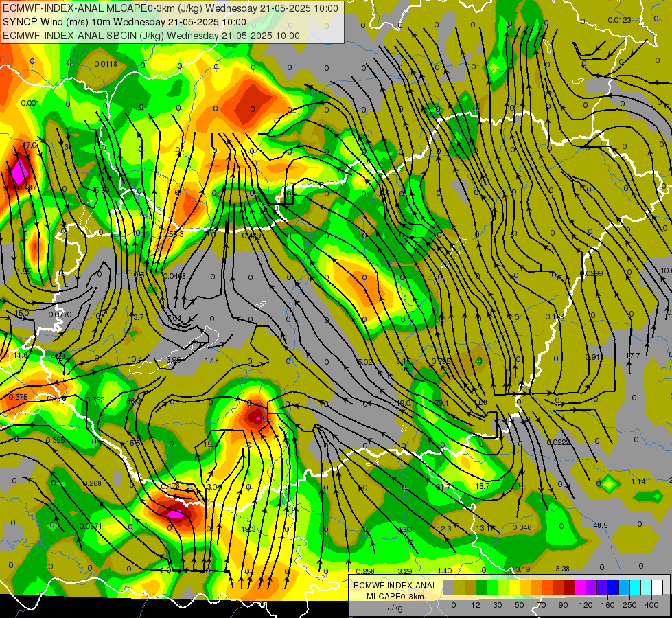Click the map value 0.0770
Image resolution: width=672 pixels, height=618 pixels.
tap(60, 314)
